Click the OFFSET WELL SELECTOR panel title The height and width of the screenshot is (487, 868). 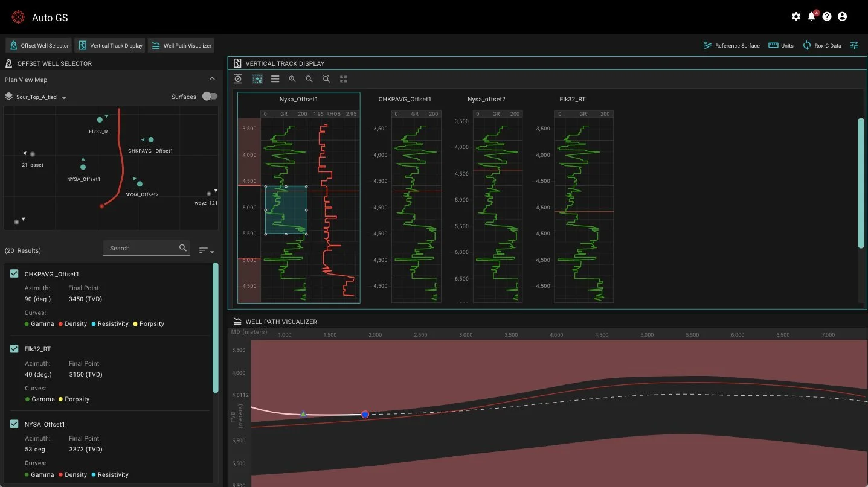[x=54, y=63]
